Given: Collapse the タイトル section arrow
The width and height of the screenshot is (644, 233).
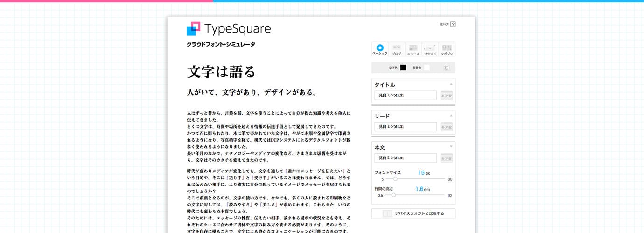Looking at the screenshot, I should coord(451,84).
